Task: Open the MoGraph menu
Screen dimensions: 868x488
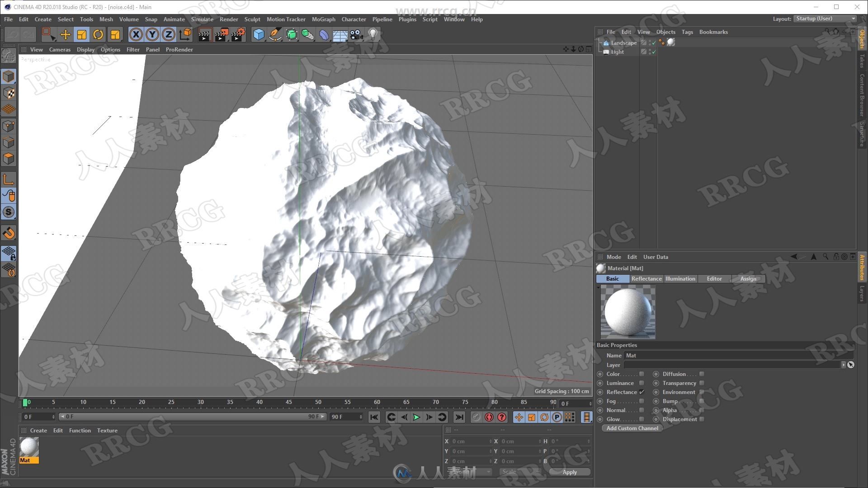Action: tap(324, 19)
